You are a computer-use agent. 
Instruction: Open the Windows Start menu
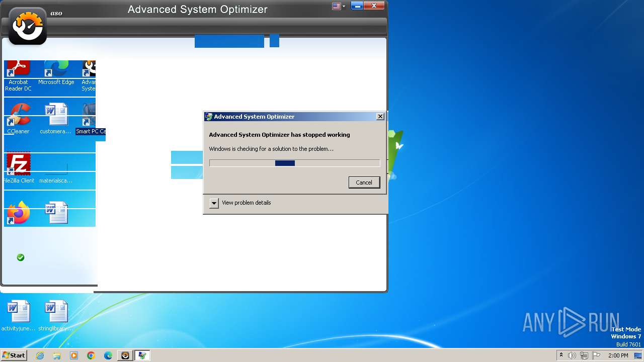pyautogui.click(x=14, y=355)
